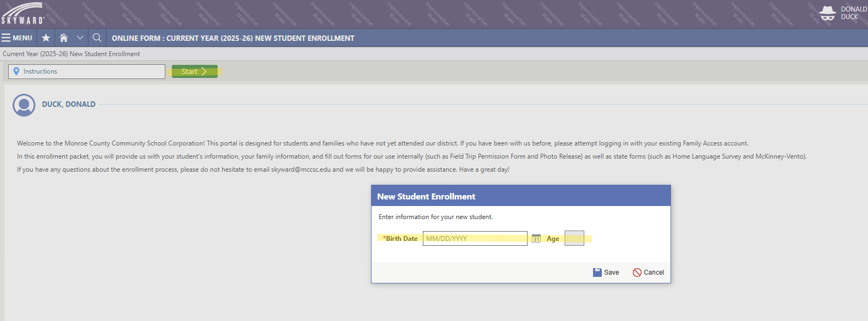Open the DONALD DUCK account name
This screenshot has width=868, height=321.
coord(853,13)
